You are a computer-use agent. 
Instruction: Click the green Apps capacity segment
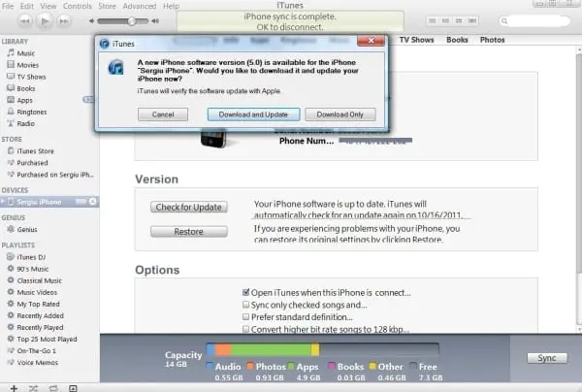(271, 349)
